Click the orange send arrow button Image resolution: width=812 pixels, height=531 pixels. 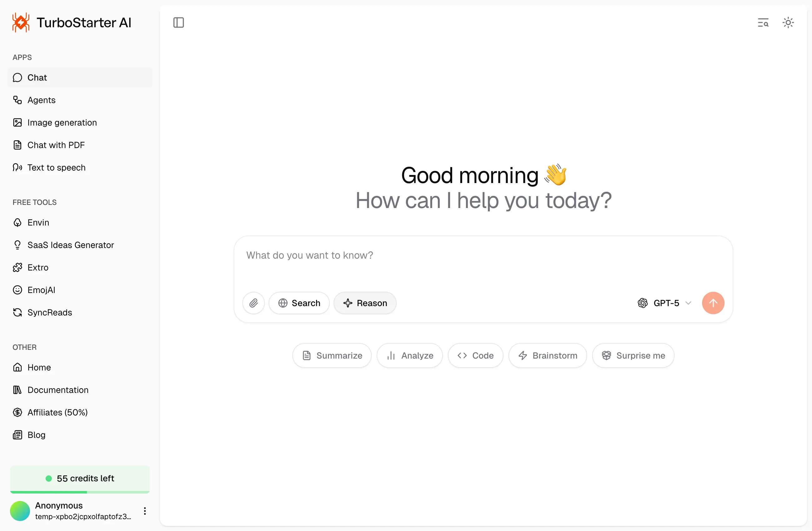(713, 303)
